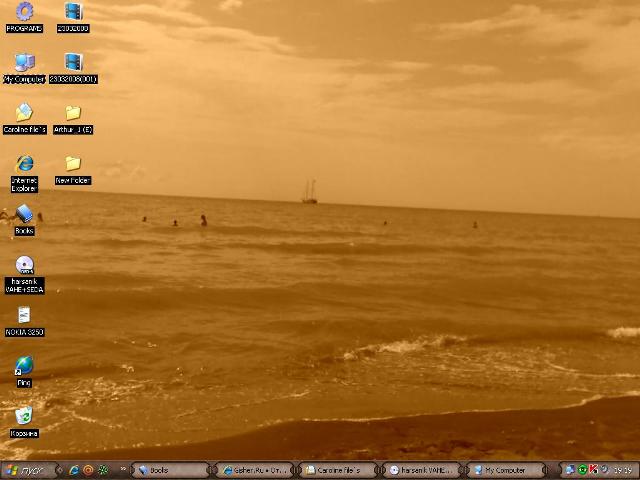This screenshot has width=640, height=480.
Task: Select the Корзина recycle bin icon
Action: 24,417
